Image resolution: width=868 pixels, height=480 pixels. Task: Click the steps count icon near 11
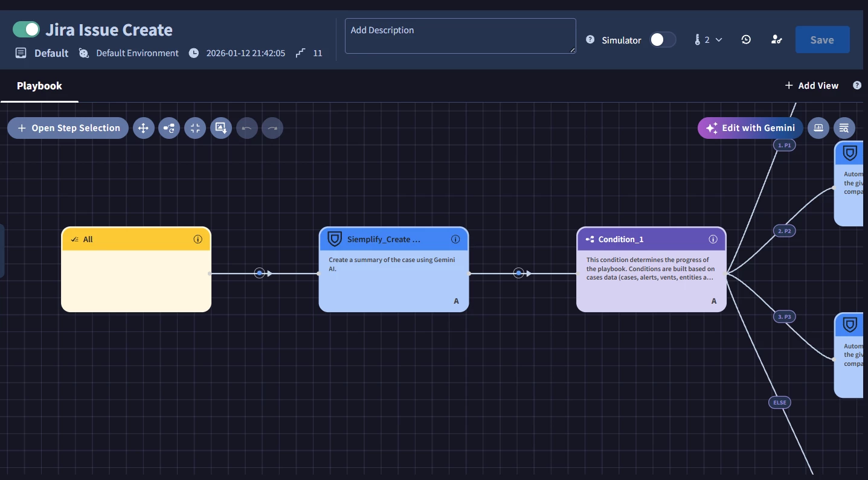point(300,53)
